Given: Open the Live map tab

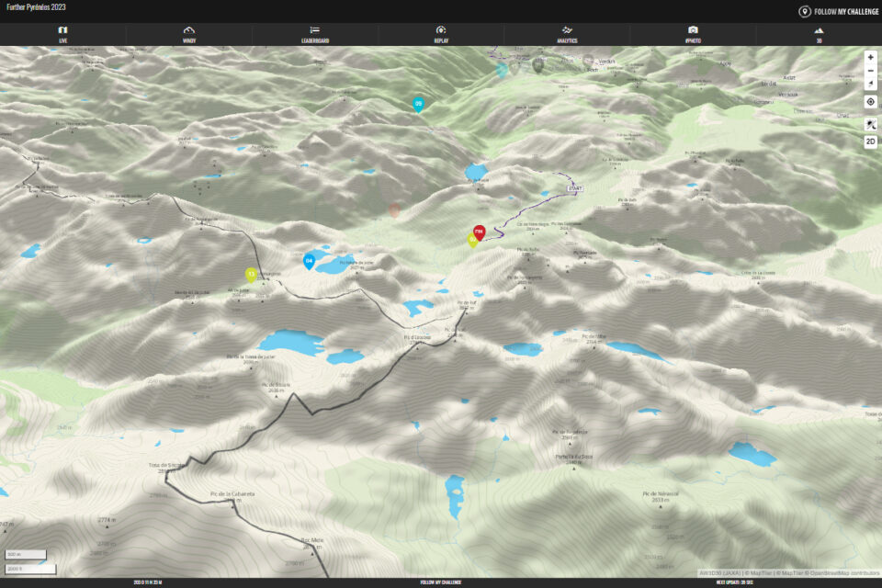Looking at the screenshot, I should (63, 34).
